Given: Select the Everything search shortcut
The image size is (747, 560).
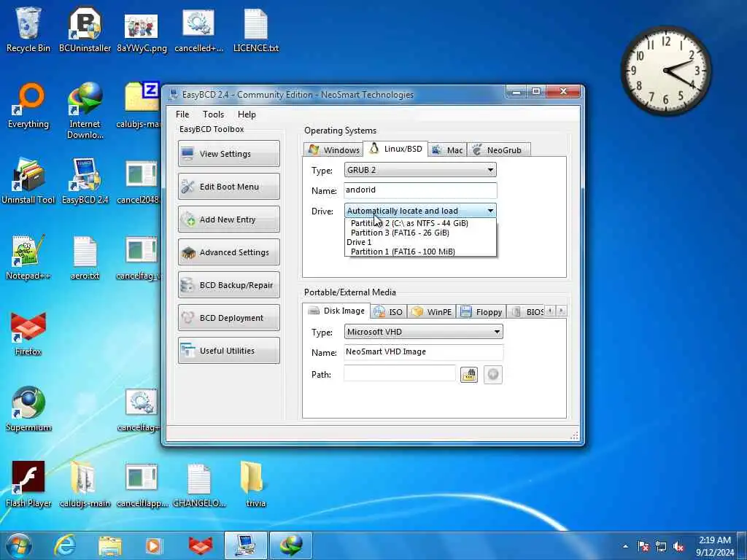Looking at the screenshot, I should tap(28, 106).
